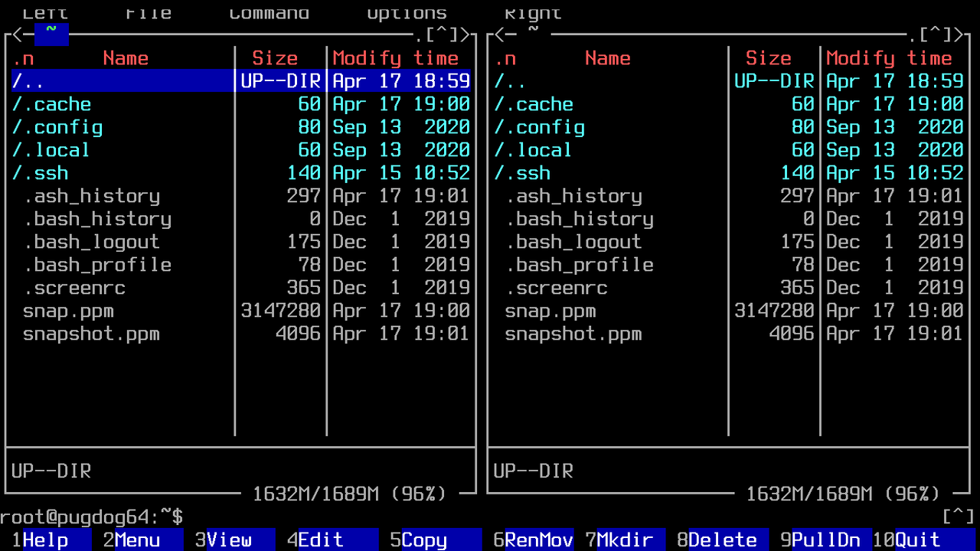The height and width of the screenshot is (551, 980).
Task: Select snap.ppm file in left panel
Action: point(240,310)
